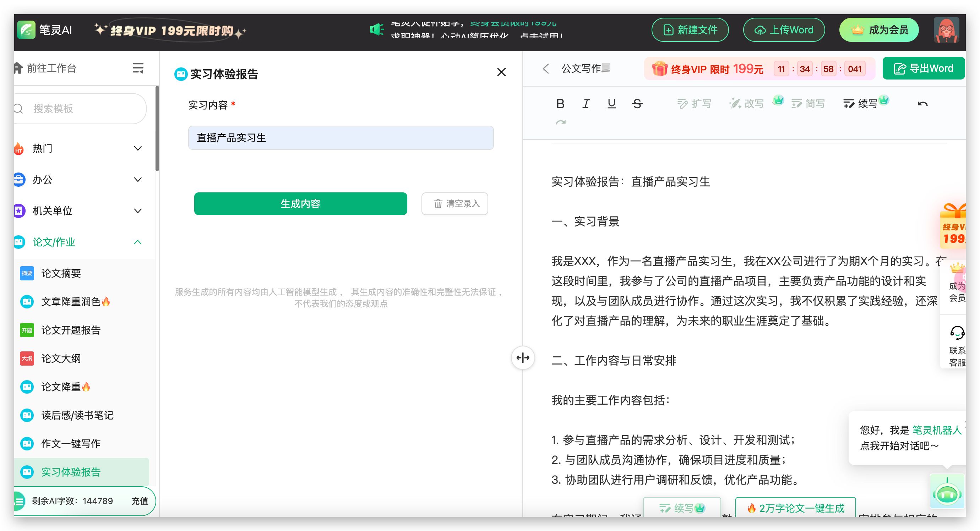This screenshot has width=980, height=531.
Task: Apply Bold formatting
Action: tap(560, 103)
